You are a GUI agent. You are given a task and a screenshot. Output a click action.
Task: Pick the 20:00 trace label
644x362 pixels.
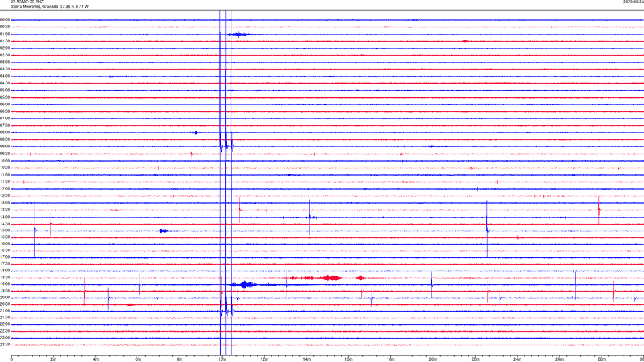5,298
